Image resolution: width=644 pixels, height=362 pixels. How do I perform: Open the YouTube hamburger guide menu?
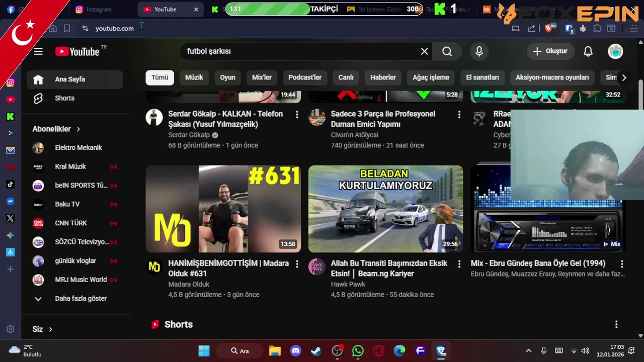coord(38,51)
